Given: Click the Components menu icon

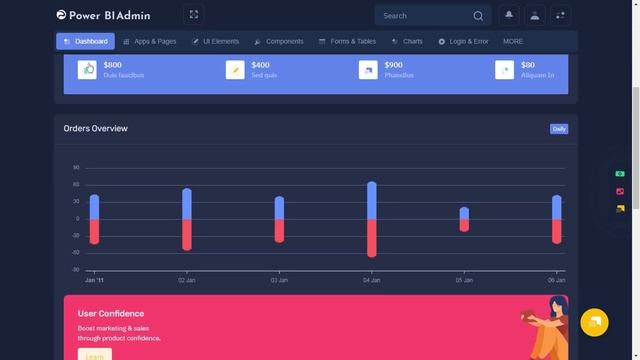Looking at the screenshot, I should (257, 42).
